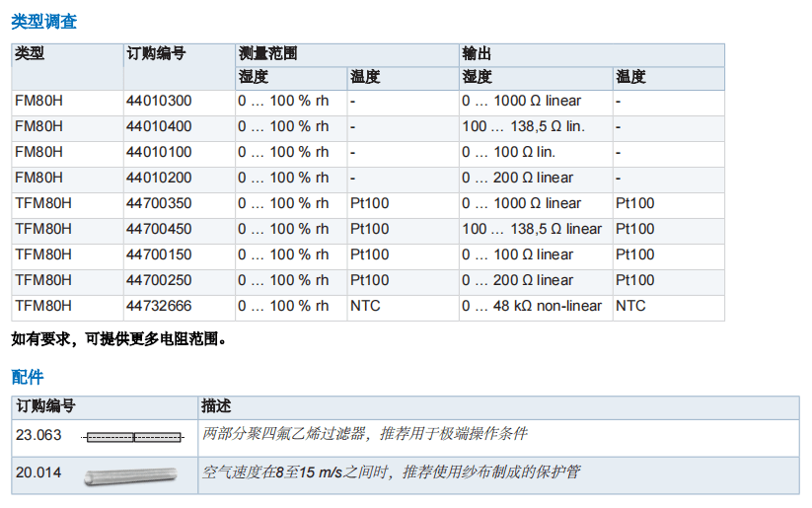Click order number 44010300
Viewport: 812px width, 508px height.
point(159,101)
